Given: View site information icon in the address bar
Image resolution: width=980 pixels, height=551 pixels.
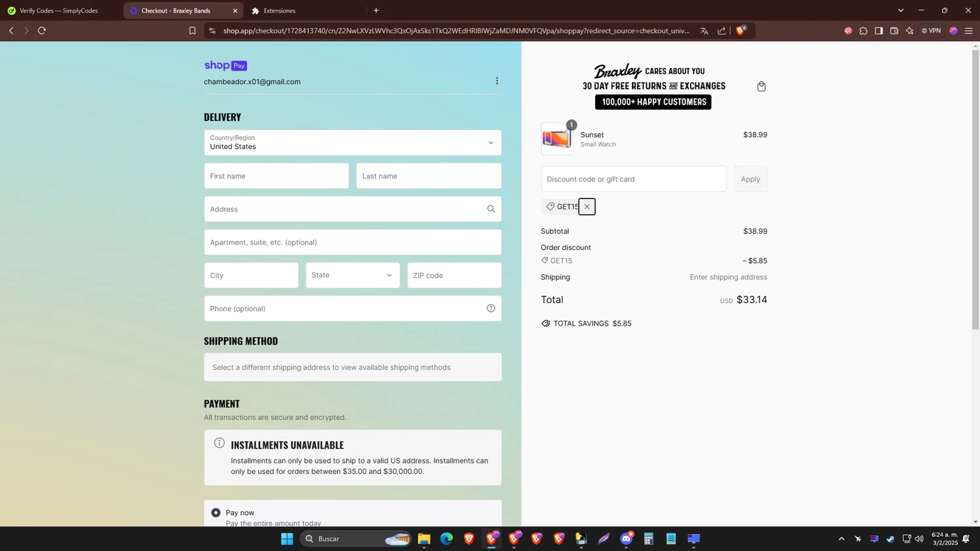Looking at the screenshot, I should [x=212, y=31].
